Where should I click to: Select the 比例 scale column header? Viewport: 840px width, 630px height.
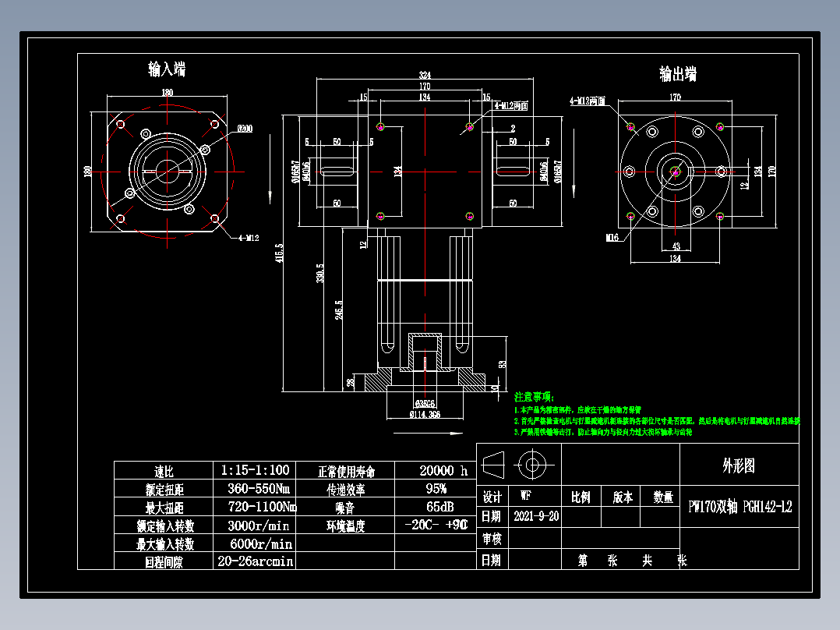pos(579,497)
